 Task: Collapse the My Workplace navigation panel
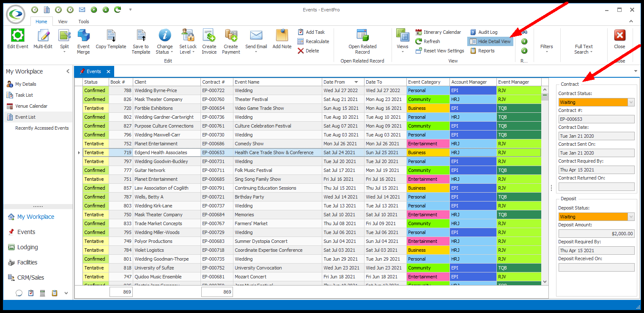tap(68, 71)
